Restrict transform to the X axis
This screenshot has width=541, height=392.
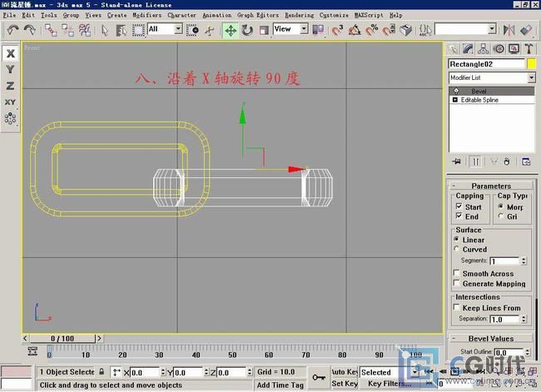(10, 53)
